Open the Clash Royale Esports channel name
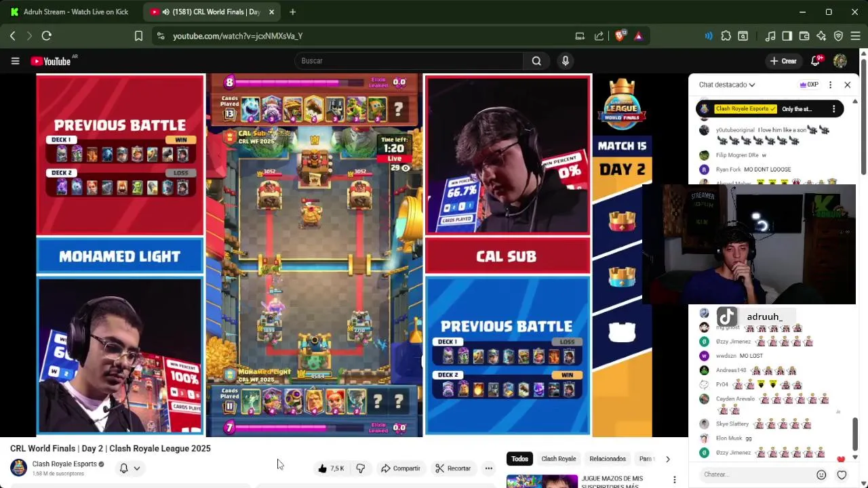Screen dimensions: 868x488 coord(64,464)
